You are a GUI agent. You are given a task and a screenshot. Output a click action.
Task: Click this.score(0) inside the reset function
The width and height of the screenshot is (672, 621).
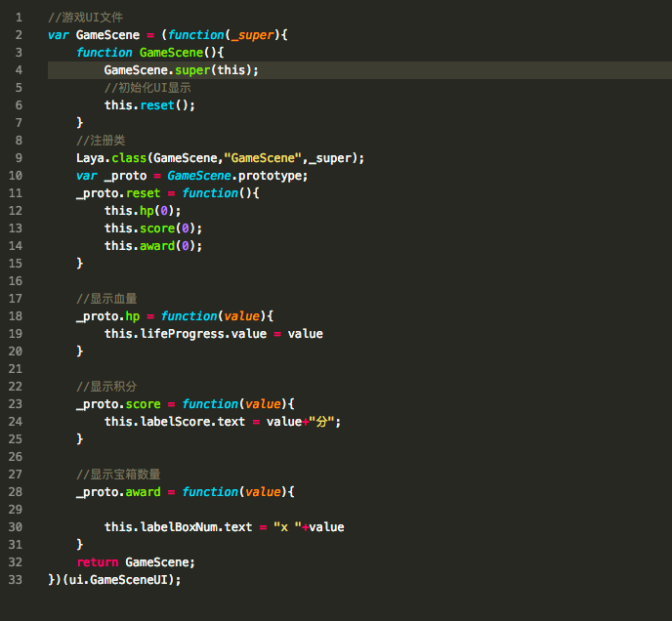pos(153,228)
